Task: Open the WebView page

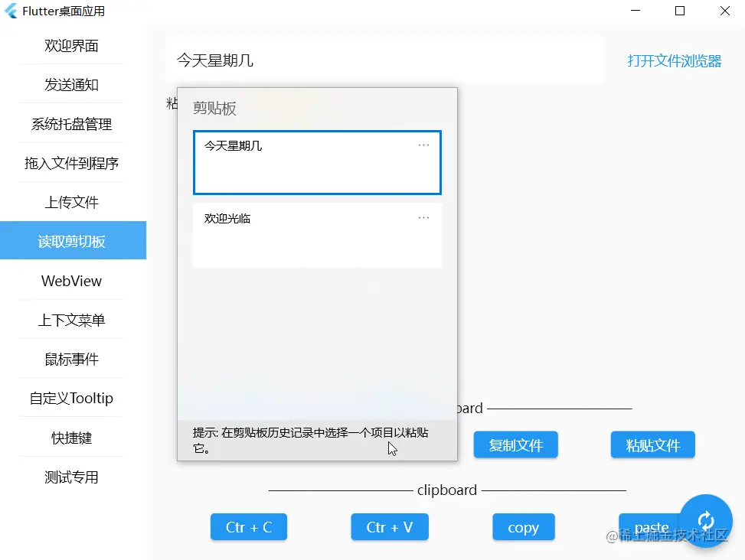Action: [x=71, y=281]
